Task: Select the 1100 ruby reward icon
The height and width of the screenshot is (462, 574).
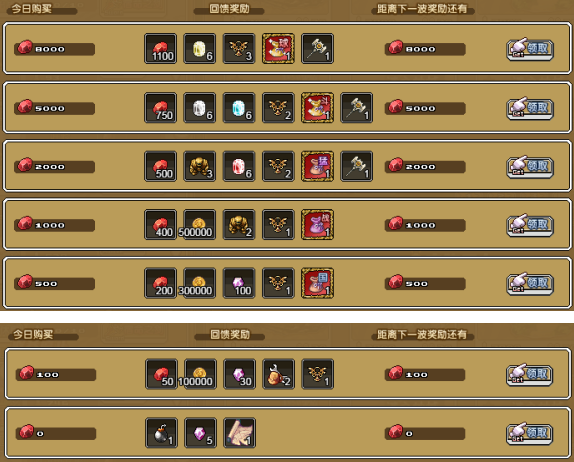Action: coord(161,49)
